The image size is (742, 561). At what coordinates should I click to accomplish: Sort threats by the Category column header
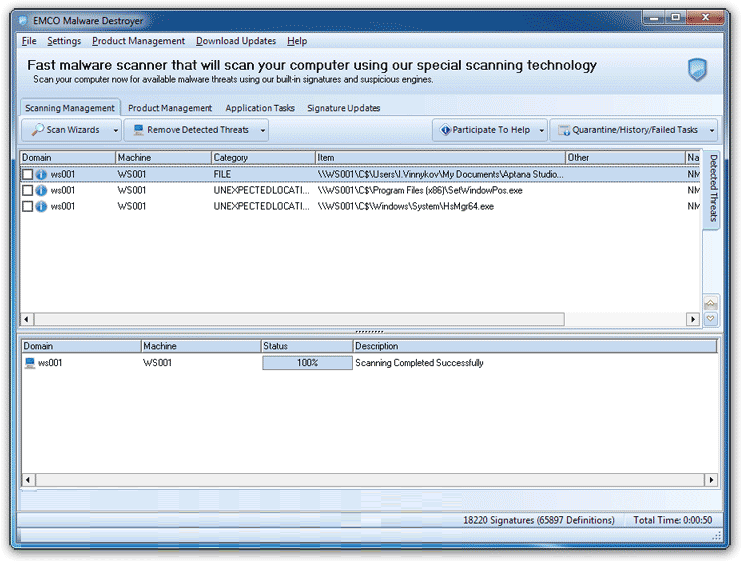(x=263, y=158)
